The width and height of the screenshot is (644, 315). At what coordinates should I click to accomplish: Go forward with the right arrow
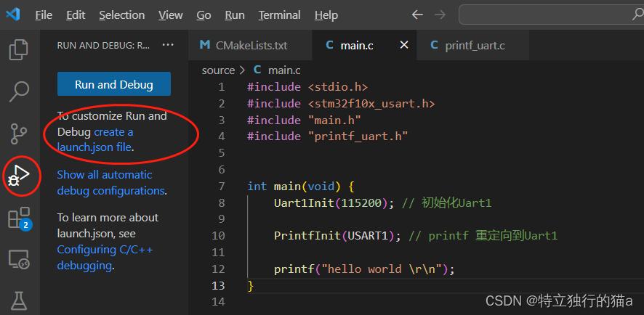click(440, 15)
